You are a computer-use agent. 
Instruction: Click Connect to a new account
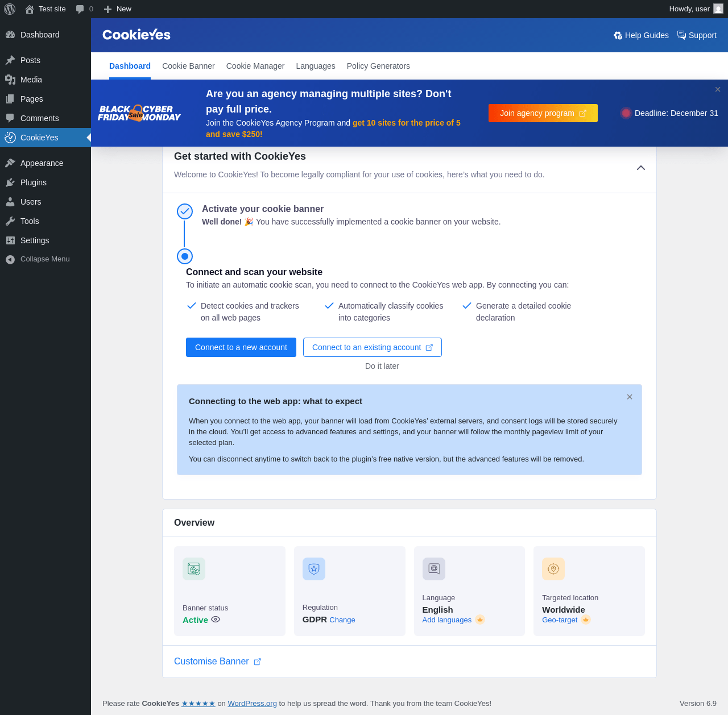pos(241,347)
